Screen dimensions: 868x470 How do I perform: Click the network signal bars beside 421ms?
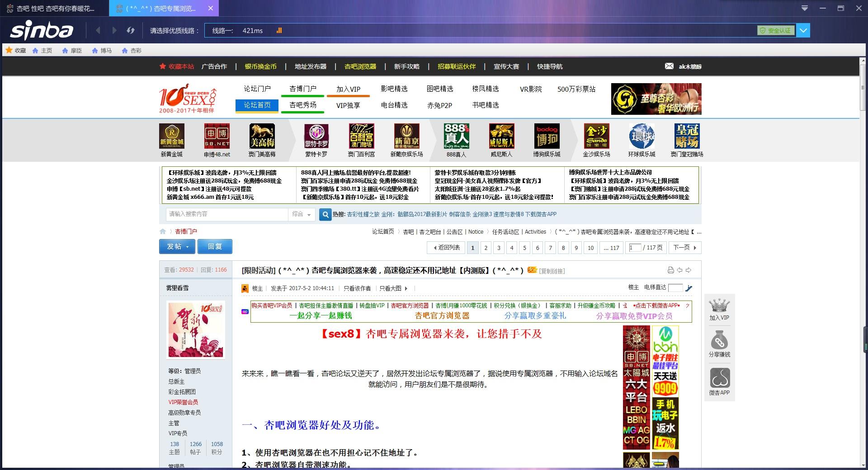[279, 30]
